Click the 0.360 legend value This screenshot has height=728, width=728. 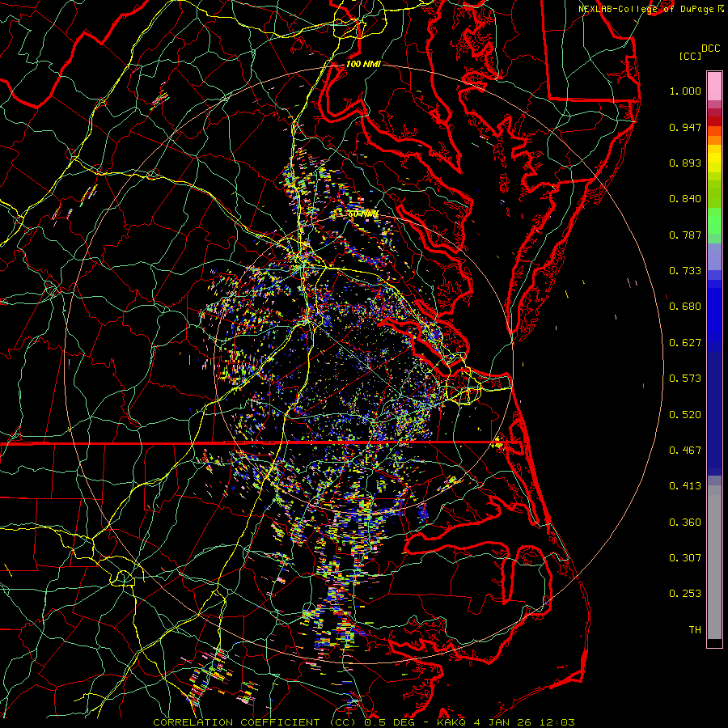coord(685,523)
